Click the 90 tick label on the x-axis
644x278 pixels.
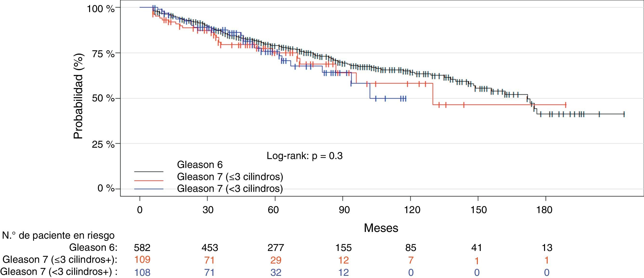tap(344, 210)
